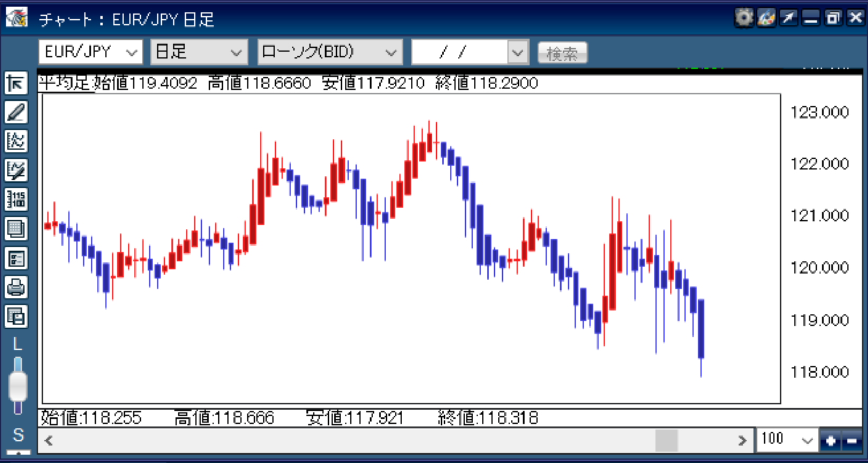Click the 終値:118.318 status value
868x463 pixels.
pos(488,418)
